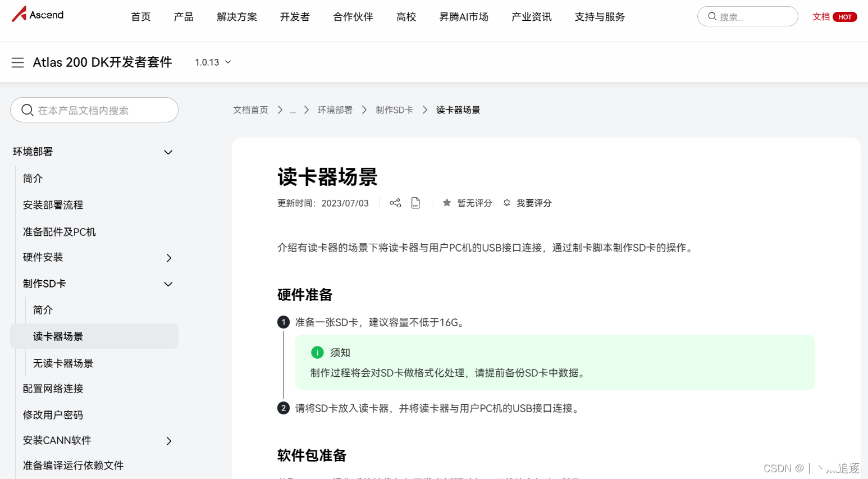Click the red HOT badge
The width and height of the screenshot is (868, 479).
click(845, 17)
